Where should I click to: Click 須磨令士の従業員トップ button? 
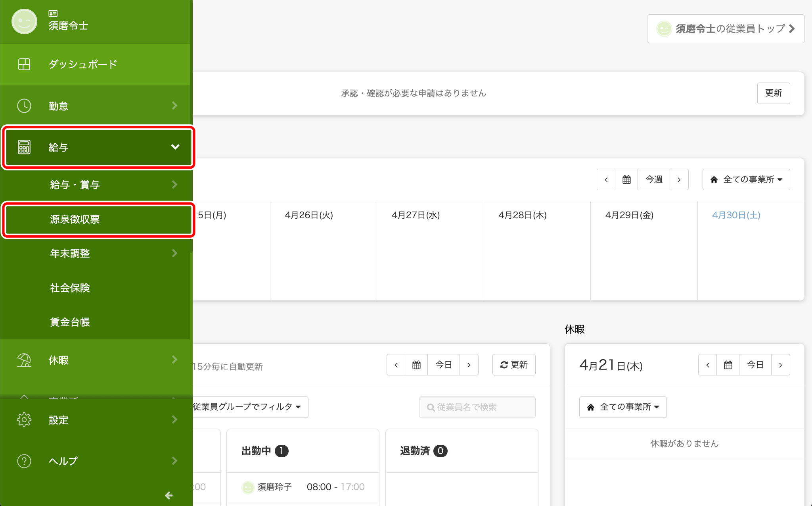point(726,29)
